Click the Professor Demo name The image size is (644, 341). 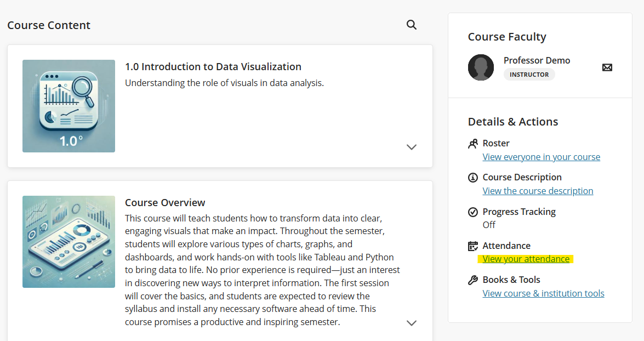537,60
